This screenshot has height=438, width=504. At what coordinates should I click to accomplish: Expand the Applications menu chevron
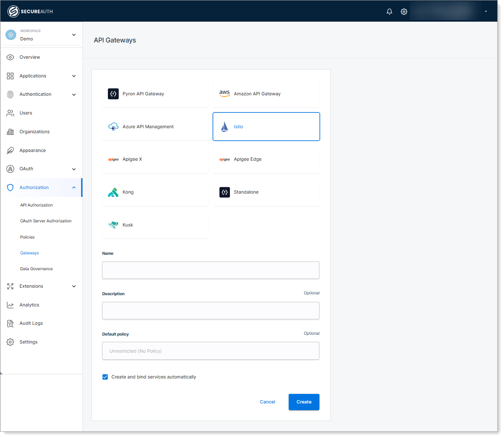74,76
